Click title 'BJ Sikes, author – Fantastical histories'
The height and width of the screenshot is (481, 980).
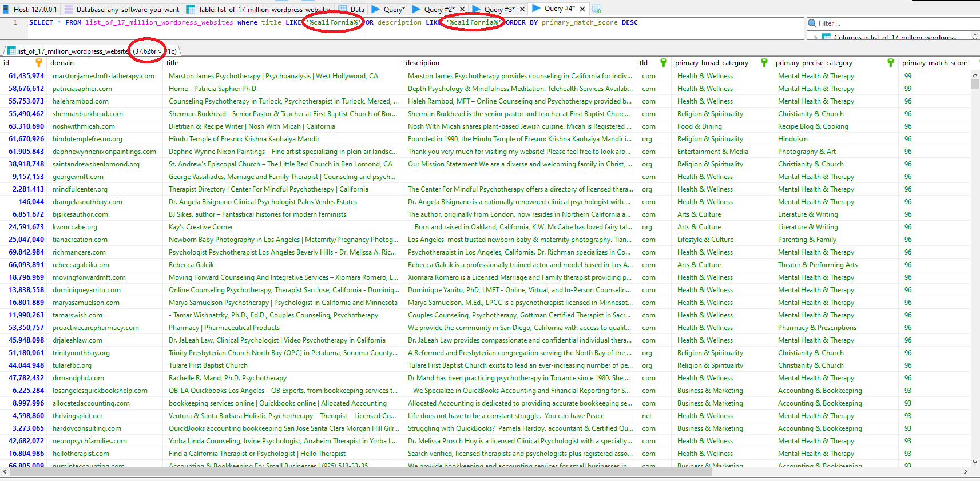(x=257, y=214)
